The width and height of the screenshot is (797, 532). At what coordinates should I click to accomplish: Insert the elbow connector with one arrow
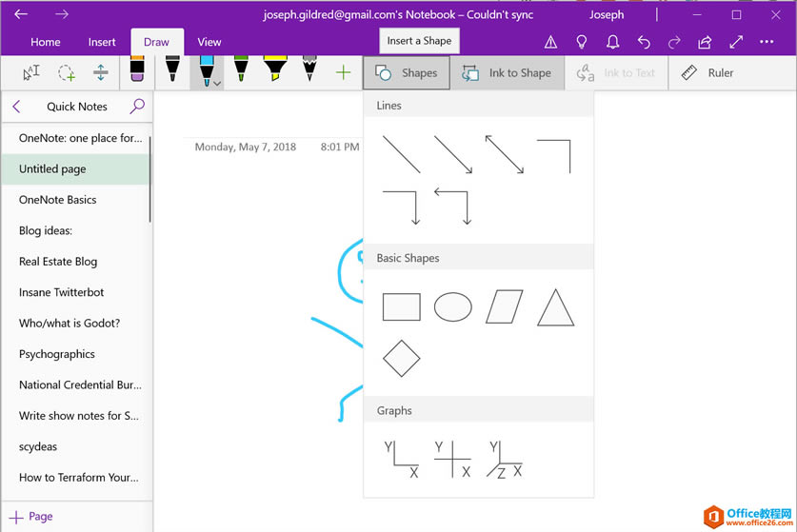(401, 207)
